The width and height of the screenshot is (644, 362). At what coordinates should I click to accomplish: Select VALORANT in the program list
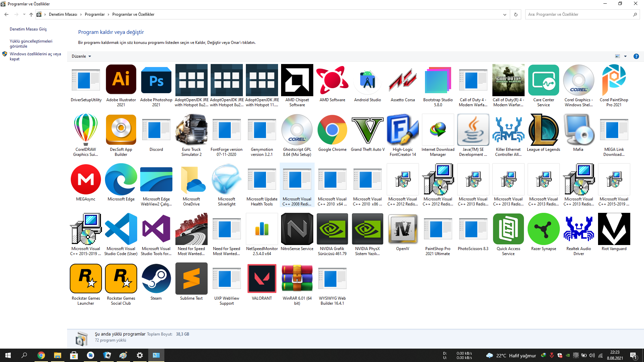[x=262, y=279]
